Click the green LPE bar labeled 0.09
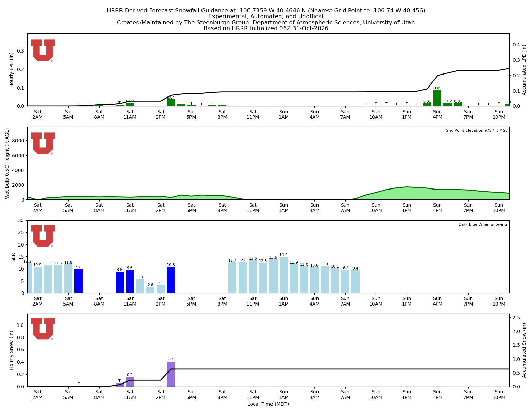532x412 pixels. (x=437, y=98)
